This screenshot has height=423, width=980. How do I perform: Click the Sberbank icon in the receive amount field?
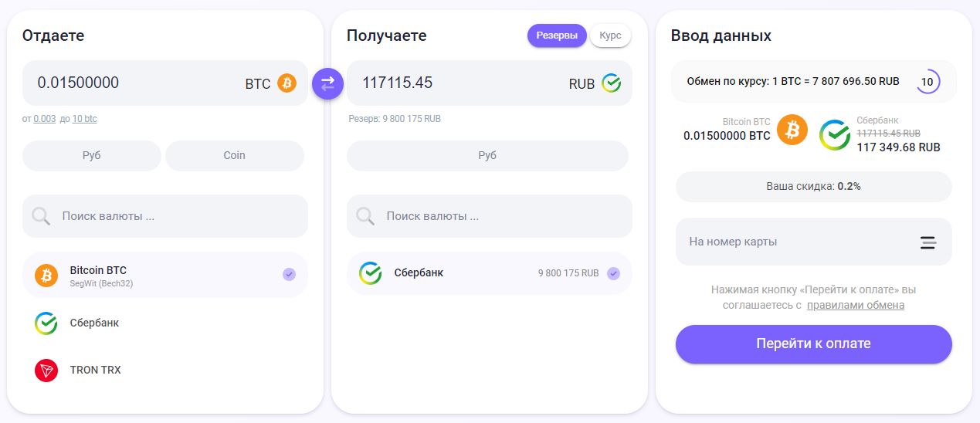click(x=611, y=83)
